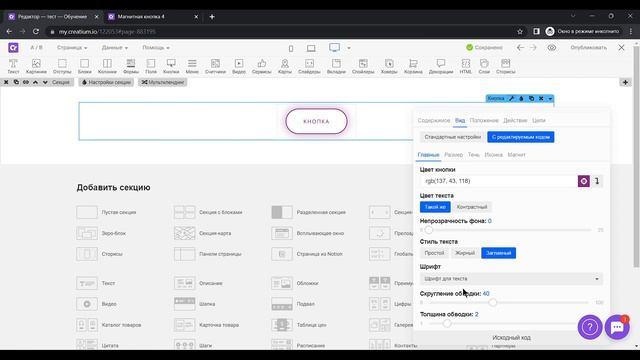The image size is (640, 360).
Task: Select the Отступы spacing tool
Action: [x=62, y=66]
